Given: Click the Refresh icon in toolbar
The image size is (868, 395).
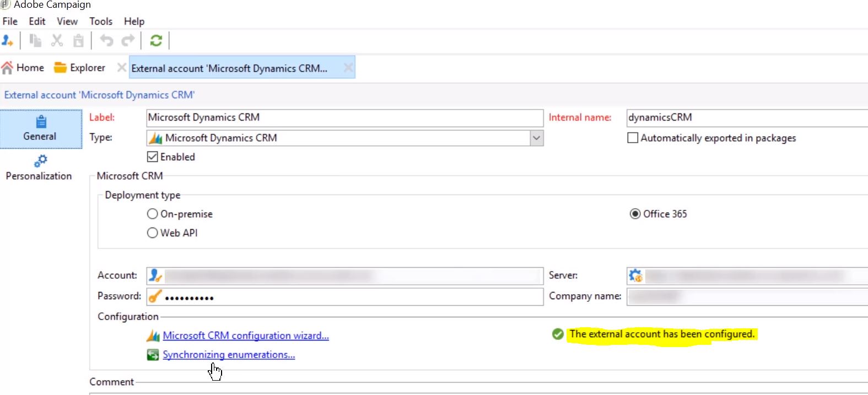Looking at the screenshot, I should [x=156, y=41].
